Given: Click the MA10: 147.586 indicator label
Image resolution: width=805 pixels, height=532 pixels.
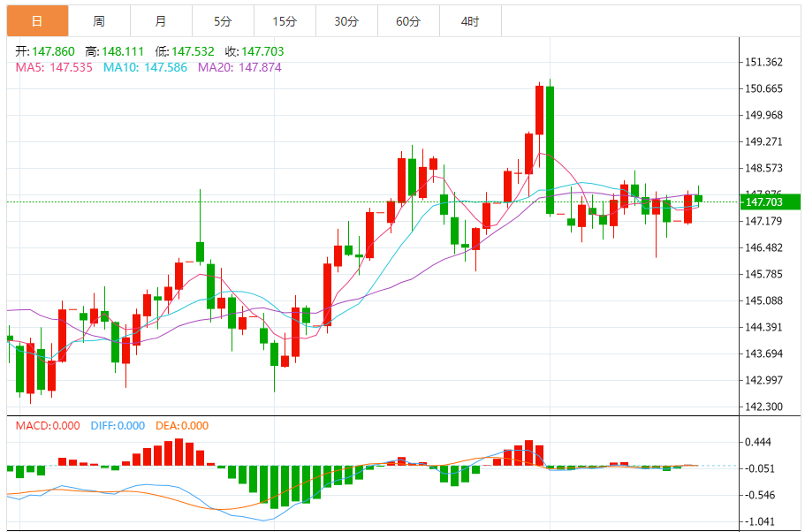Looking at the screenshot, I should (x=145, y=67).
